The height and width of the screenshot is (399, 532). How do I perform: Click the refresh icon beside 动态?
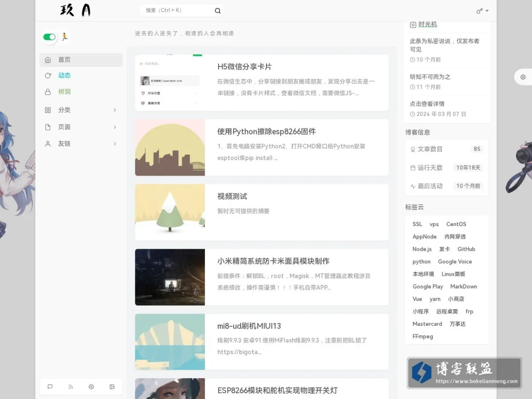click(x=48, y=76)
